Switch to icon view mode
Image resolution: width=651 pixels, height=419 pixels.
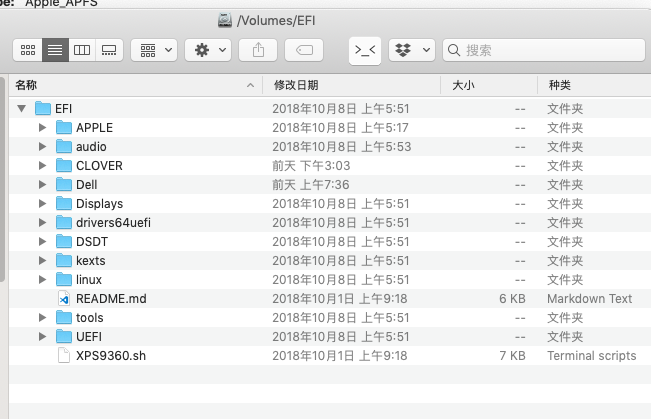click(28, 50)
